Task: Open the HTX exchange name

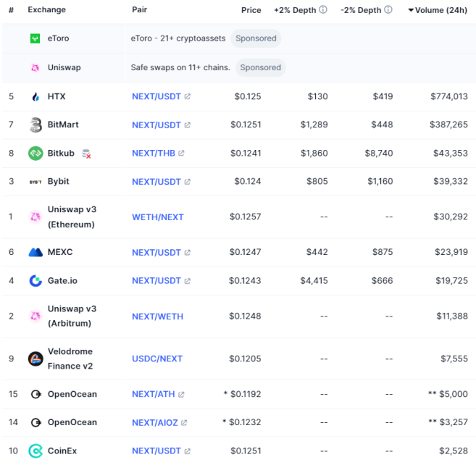Action: click(x=57, y=96)
